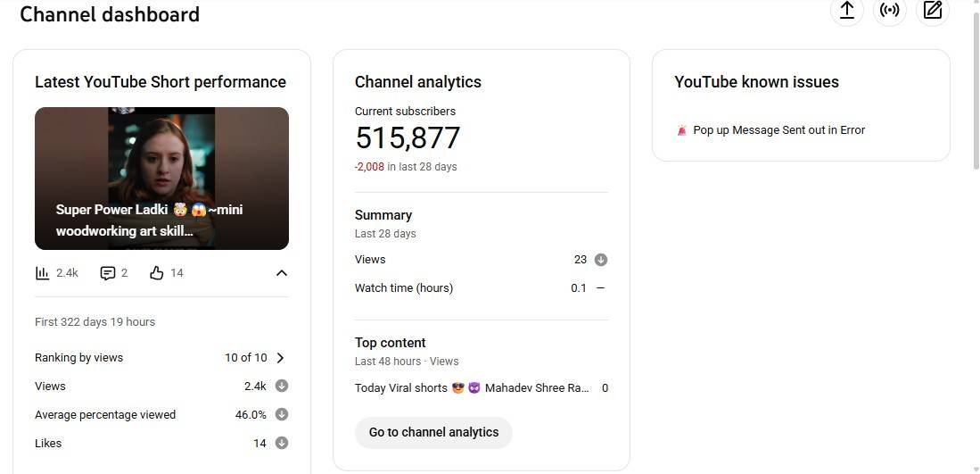
Task: Click the down arrow beside Summary Views
Action: point(601,260)
